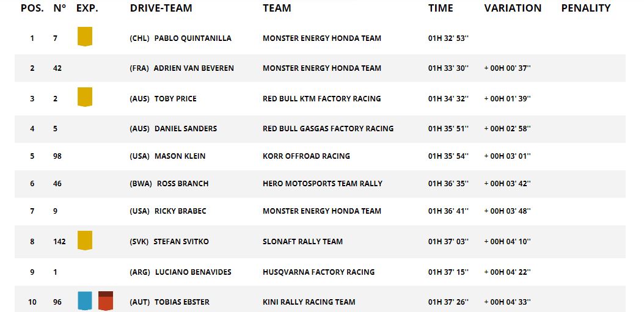Click the yellow badge beside Stefan Svitko
The height and width of the screenshot is (312, 644).
pyautogui.click(x=85, y=240)
